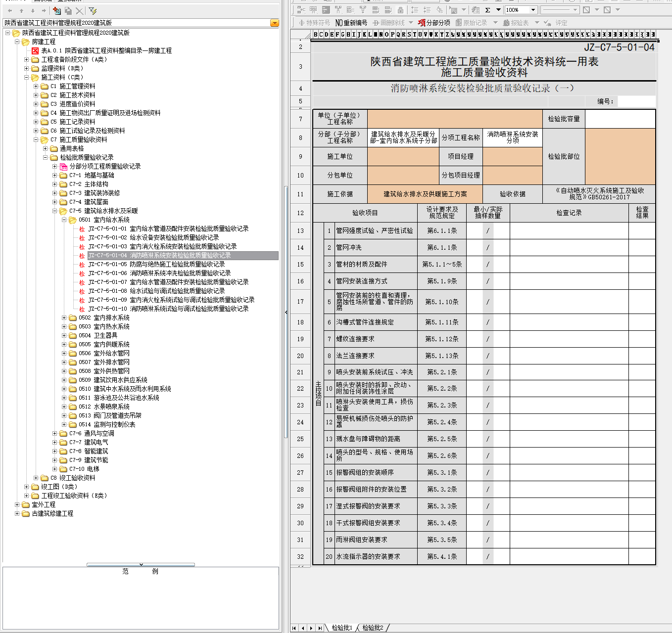Select the 竣工图（D类） folder
This screenshot has width=672, height=633.
(59, 487)
